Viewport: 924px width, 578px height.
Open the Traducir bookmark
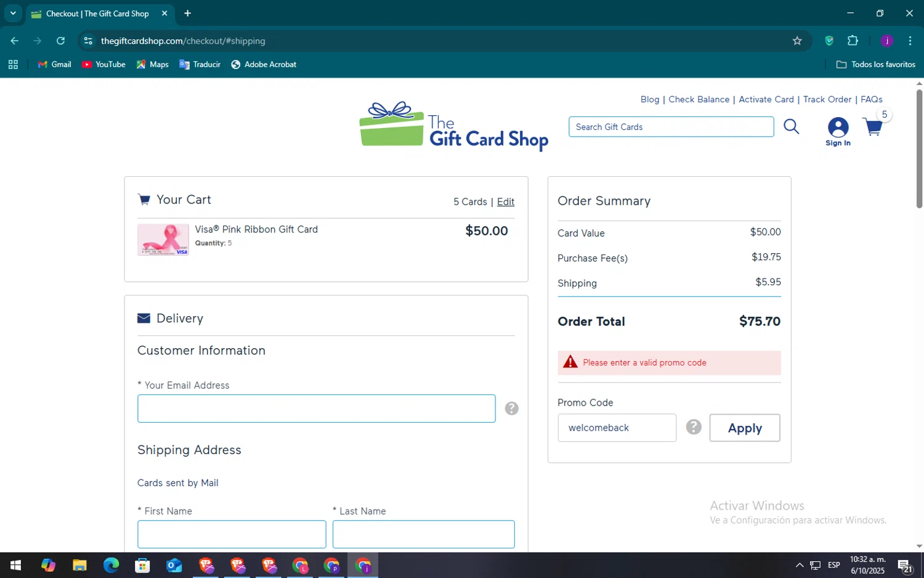point(200,64)
